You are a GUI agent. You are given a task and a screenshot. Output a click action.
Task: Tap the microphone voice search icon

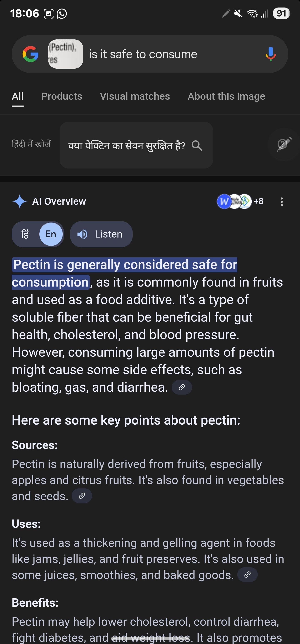[271, 54]
